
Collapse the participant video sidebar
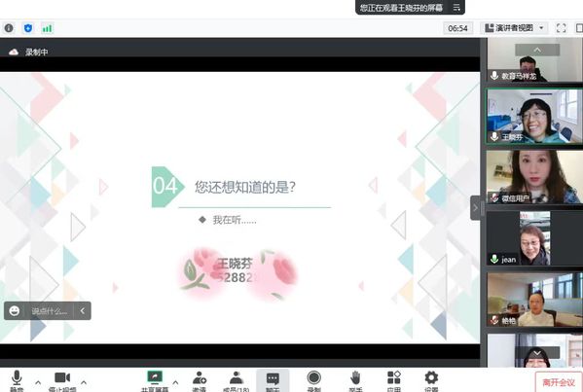pyautogui.click(x=475, y=208)
